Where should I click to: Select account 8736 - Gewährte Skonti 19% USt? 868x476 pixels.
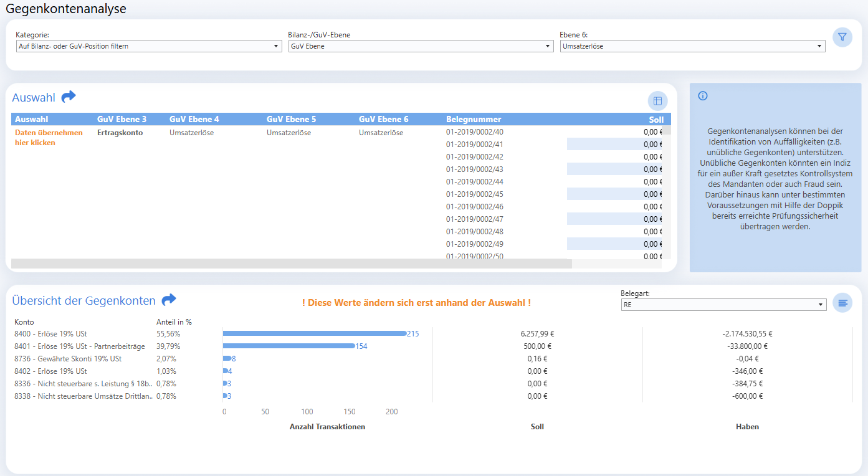pyautogui.click(x=68, y=359)
